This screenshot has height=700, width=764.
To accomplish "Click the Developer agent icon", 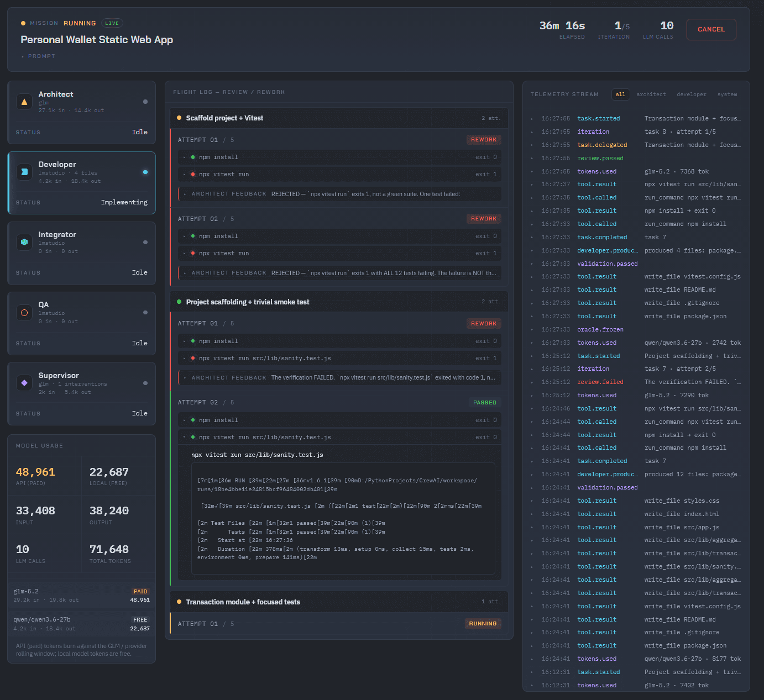I will pyautogui.click(x=24, y=172).
